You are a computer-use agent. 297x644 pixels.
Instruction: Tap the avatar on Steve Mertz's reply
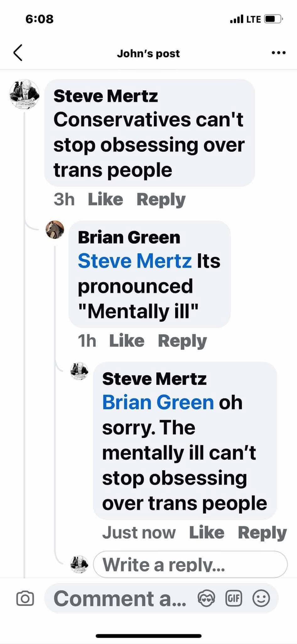79,371
